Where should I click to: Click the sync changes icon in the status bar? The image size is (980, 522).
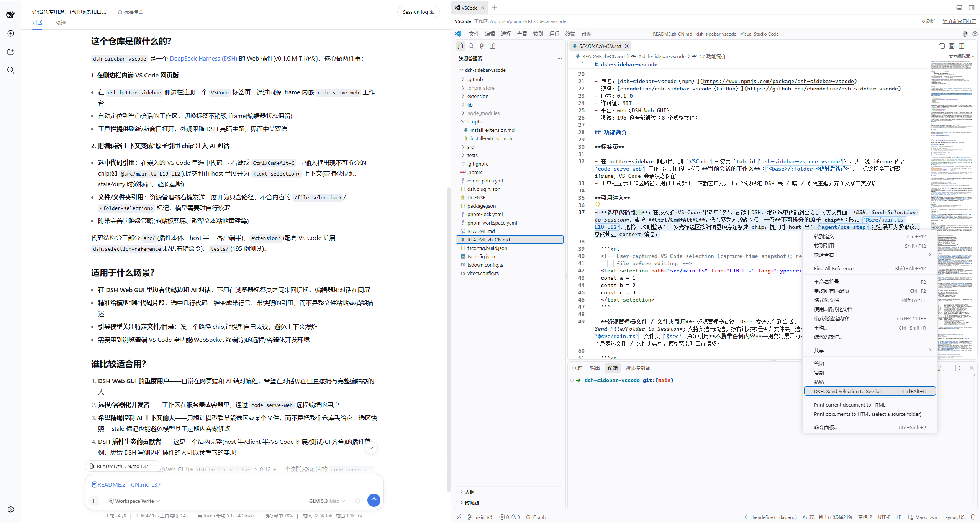coord(490,517)
